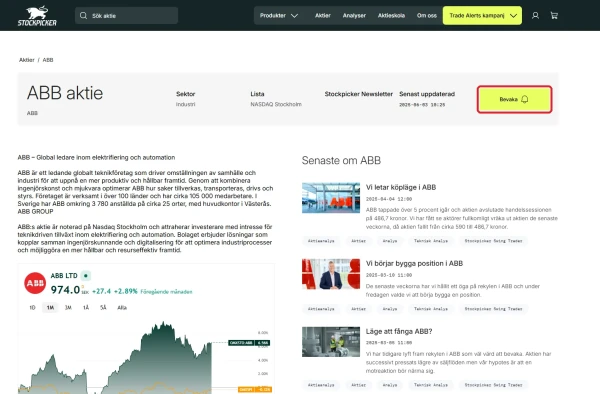Open the Analyser menu item

click(x=354, y=16)
